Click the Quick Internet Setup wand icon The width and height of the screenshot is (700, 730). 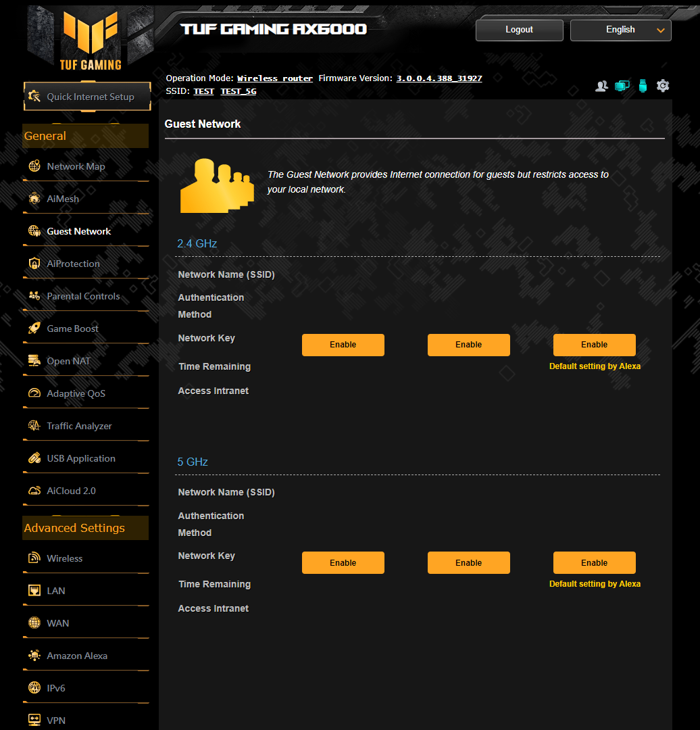pos(34,97)
